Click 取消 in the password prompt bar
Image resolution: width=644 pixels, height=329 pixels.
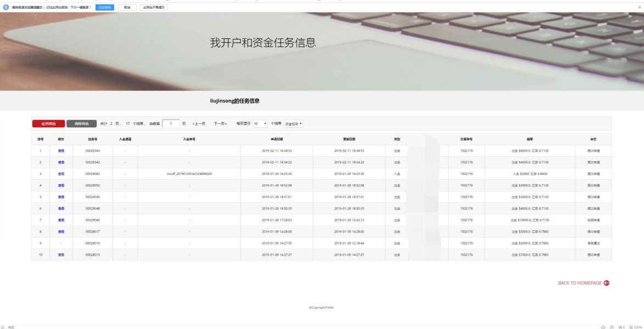tap(127, 8)
